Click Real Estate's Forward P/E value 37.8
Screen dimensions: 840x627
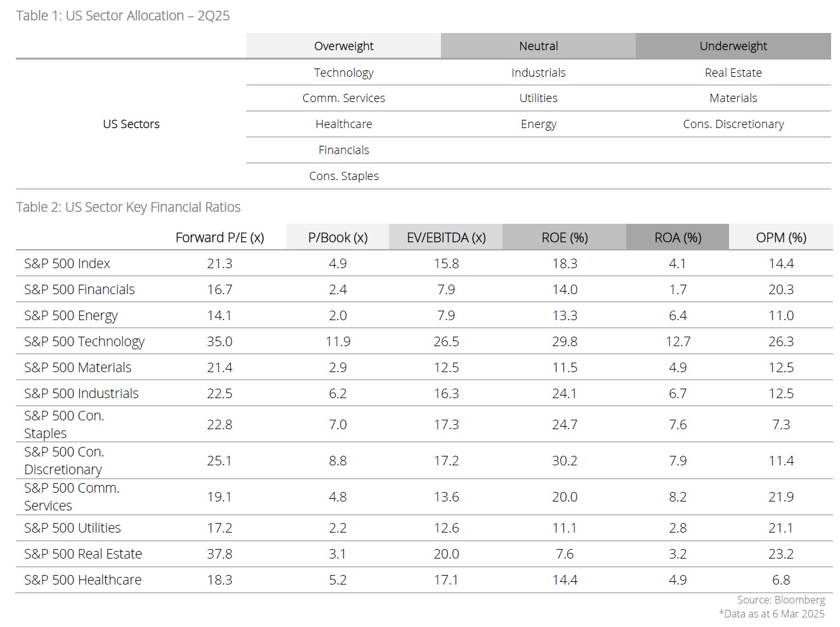[x=220, y=554]
